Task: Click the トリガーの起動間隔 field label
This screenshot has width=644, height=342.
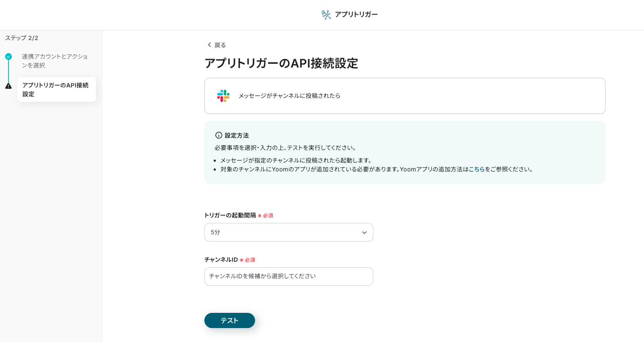Action: (230, 215)
